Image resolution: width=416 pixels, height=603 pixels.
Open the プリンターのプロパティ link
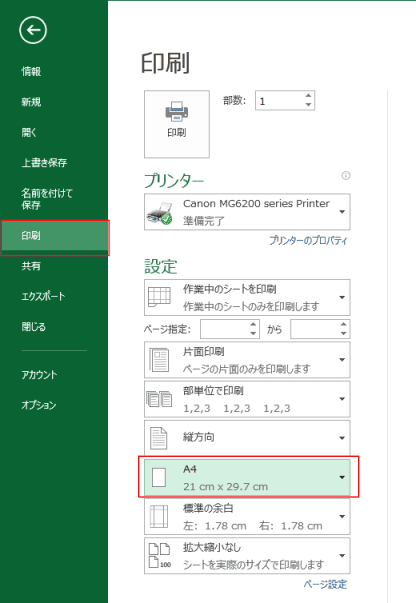[308, 240]
